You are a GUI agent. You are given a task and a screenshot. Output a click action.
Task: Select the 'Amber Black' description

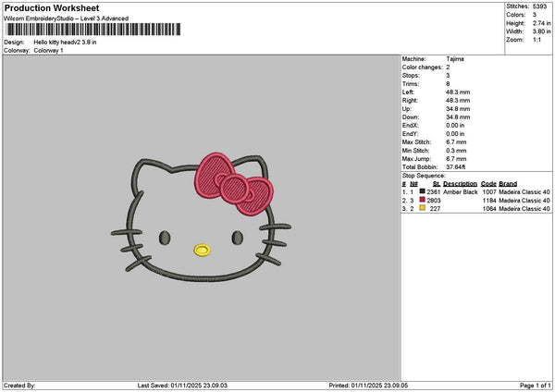coord(460,192)
